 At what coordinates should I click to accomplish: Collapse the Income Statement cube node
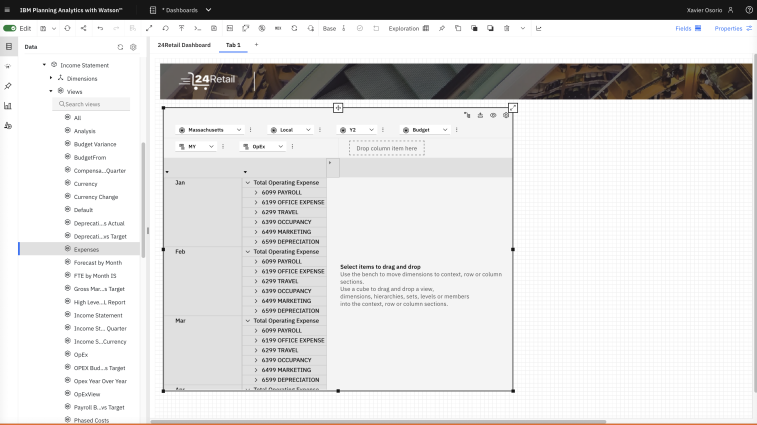pos(44,65)
